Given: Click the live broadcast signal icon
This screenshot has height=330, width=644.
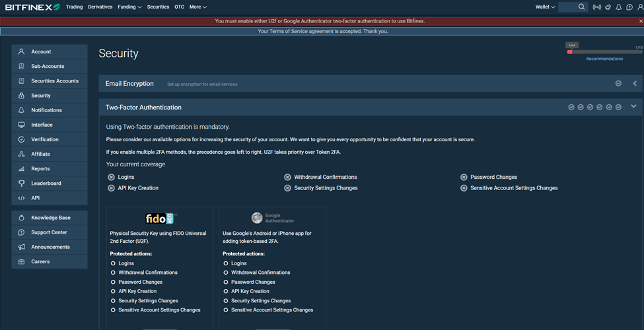Looking at the screenshot, I should 597,7.
